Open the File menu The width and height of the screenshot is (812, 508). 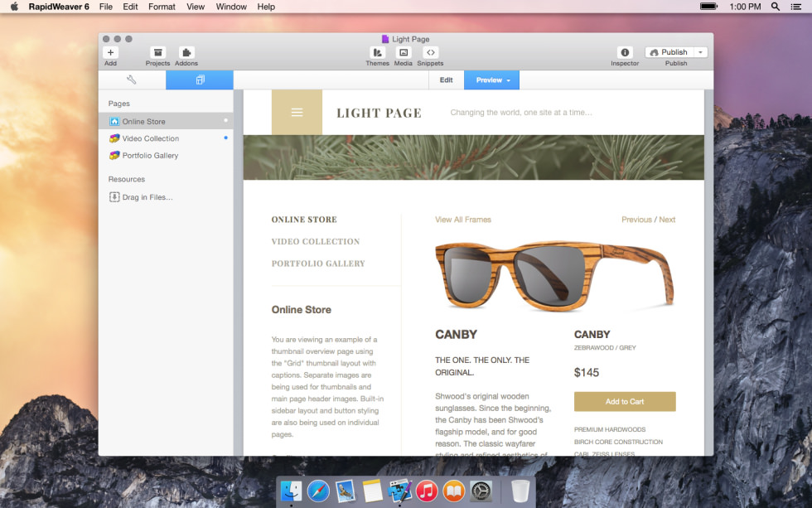point(106,7)
